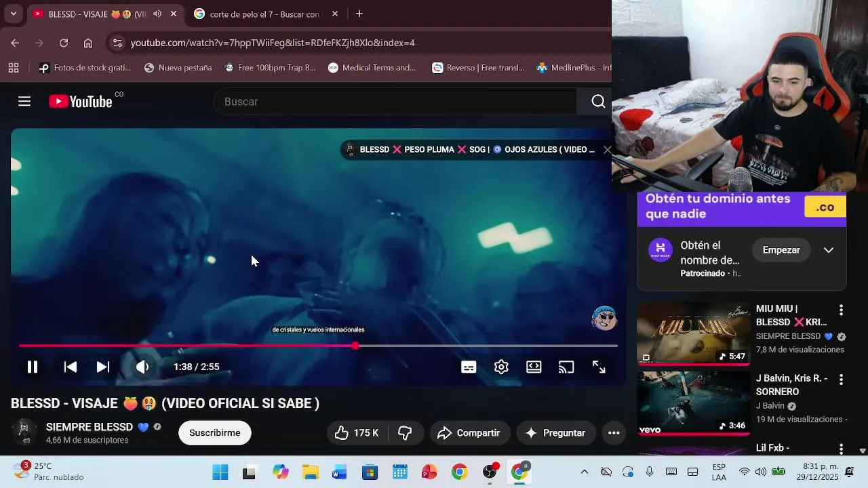
Task: Focus the Buscar search field
Action: coord(395,102)
